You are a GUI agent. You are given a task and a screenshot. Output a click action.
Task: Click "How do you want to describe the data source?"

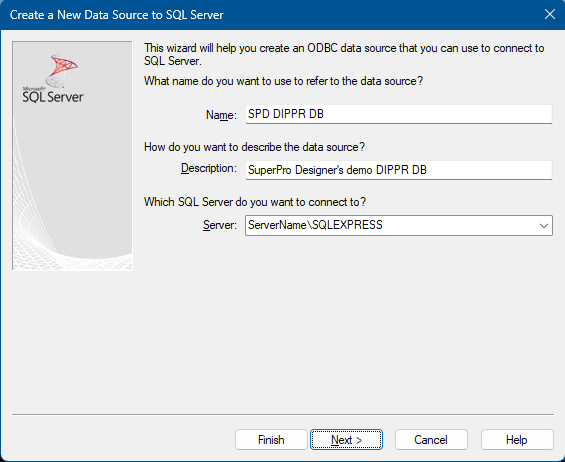point(254,147)
